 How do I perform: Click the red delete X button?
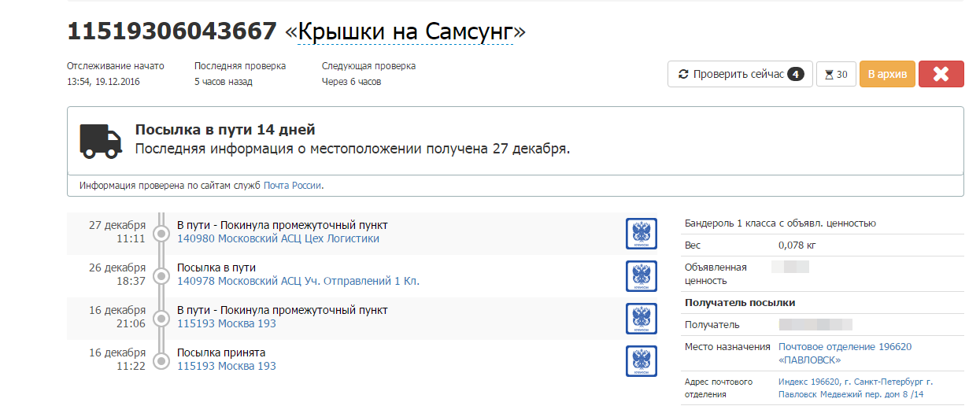pyautogui.click(x=941, y=74)
